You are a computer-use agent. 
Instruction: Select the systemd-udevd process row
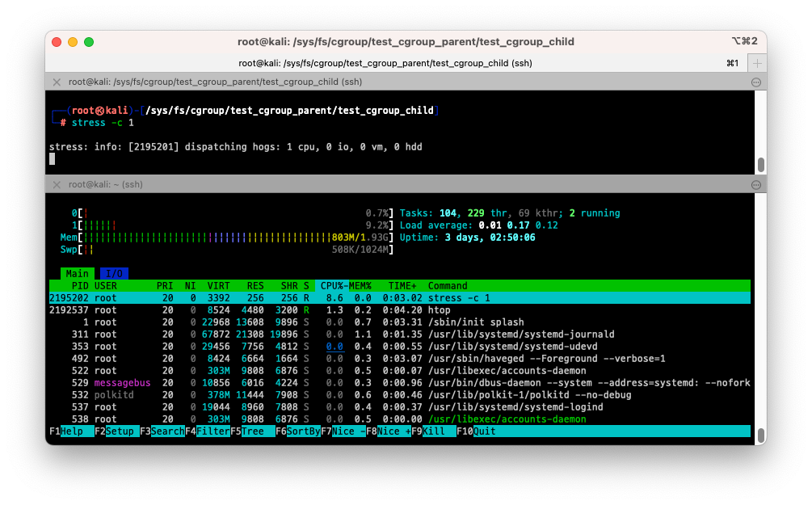pyautogui.click(x=400, y=347)
